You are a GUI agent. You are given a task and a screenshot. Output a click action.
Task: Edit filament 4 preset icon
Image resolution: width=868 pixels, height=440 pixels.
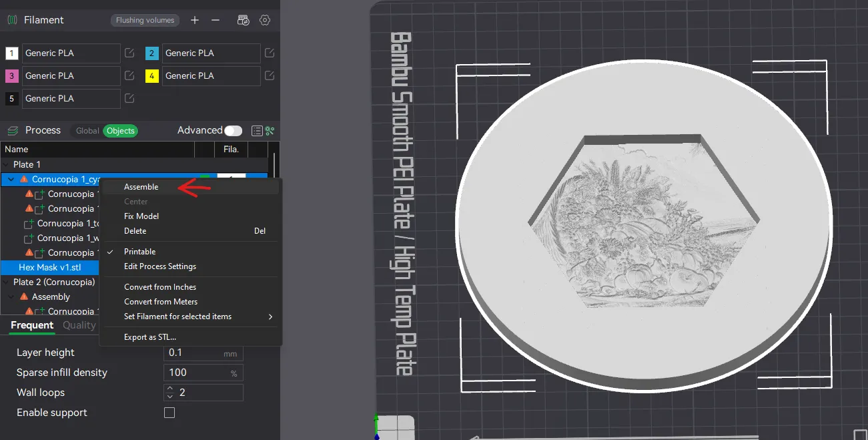coord(270,75)
